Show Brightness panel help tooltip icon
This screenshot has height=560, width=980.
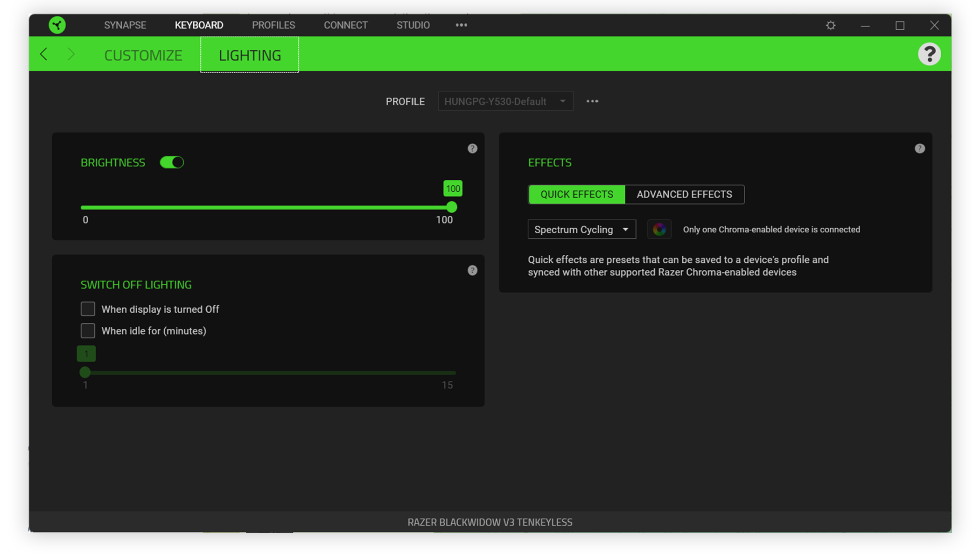(472, 148)
